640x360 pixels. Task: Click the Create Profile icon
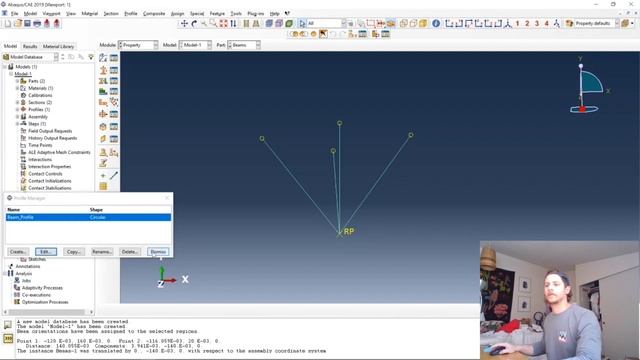(x=103, y=114)
